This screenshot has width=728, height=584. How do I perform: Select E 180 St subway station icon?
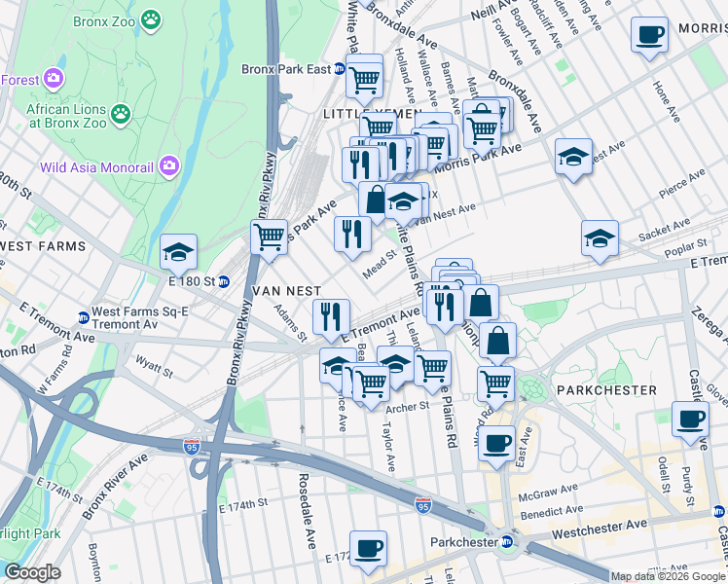click(x=224, y=281)
